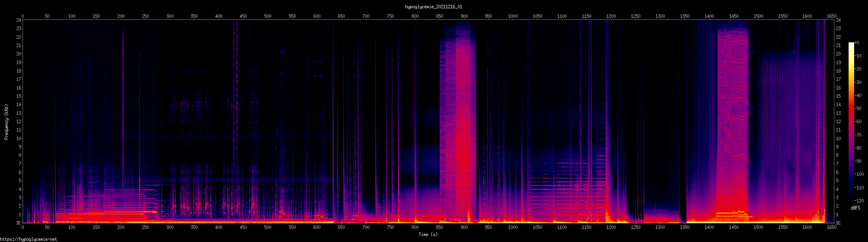Click the 500 mark on the bottom time axis
868x242 pixels.
[x=268, y=227]
